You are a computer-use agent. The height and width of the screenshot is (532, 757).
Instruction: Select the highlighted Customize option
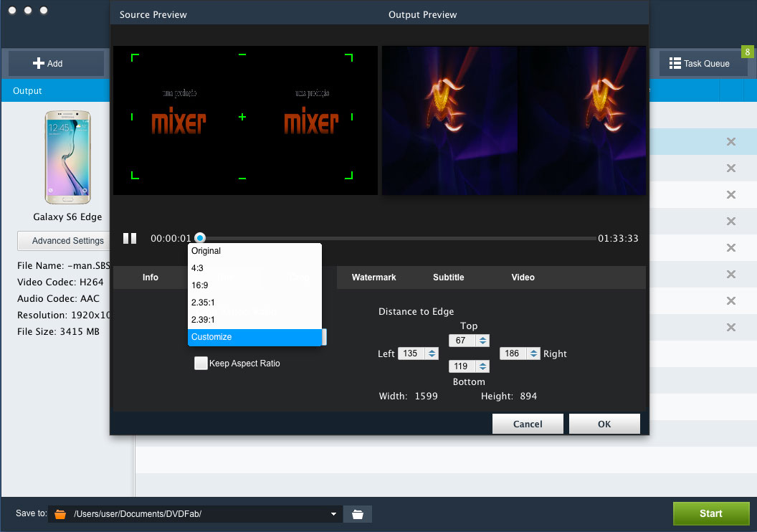click(254, 337)
